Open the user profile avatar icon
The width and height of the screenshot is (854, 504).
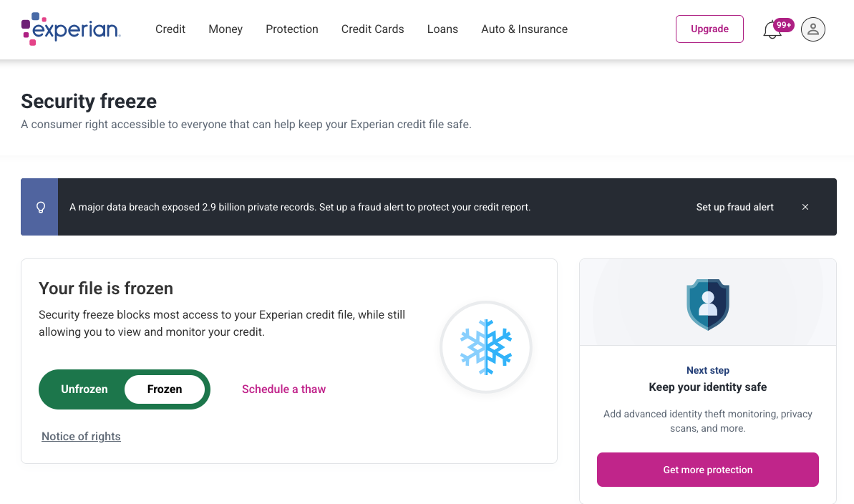click(812, 29)
